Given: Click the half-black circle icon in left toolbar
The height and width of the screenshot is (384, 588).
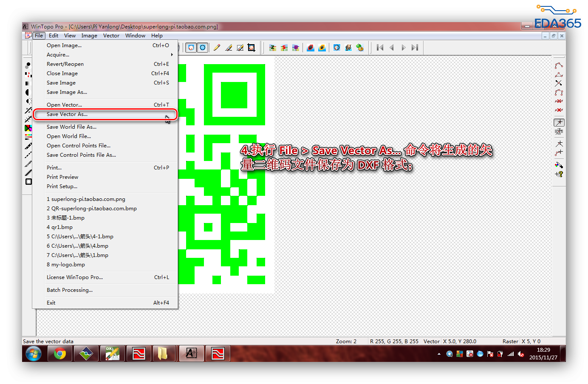Looking at the screenshot, I should click(x=28, y=92).
